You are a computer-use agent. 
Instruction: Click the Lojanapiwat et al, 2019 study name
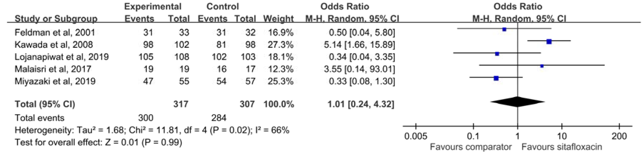click(62, 57)
